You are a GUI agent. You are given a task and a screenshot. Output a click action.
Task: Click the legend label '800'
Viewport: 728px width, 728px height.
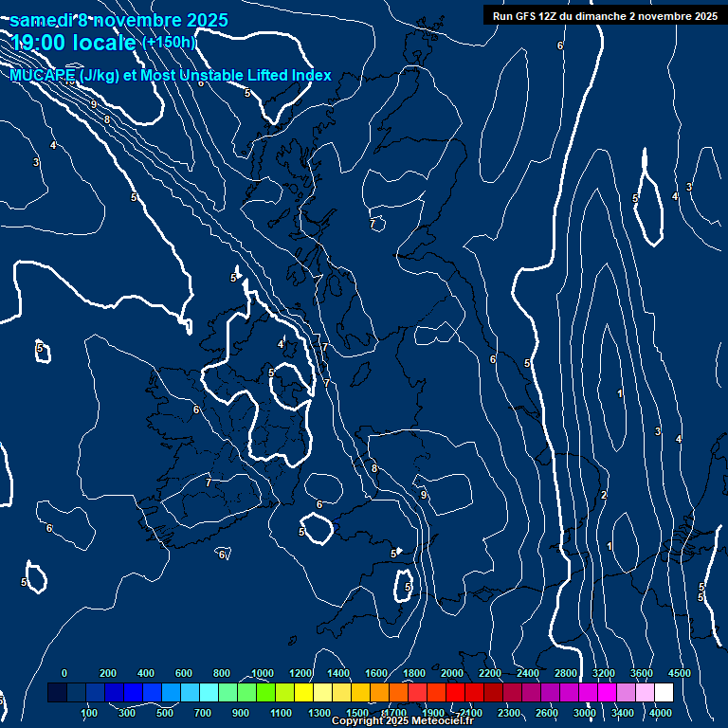[x=222, y=673]
